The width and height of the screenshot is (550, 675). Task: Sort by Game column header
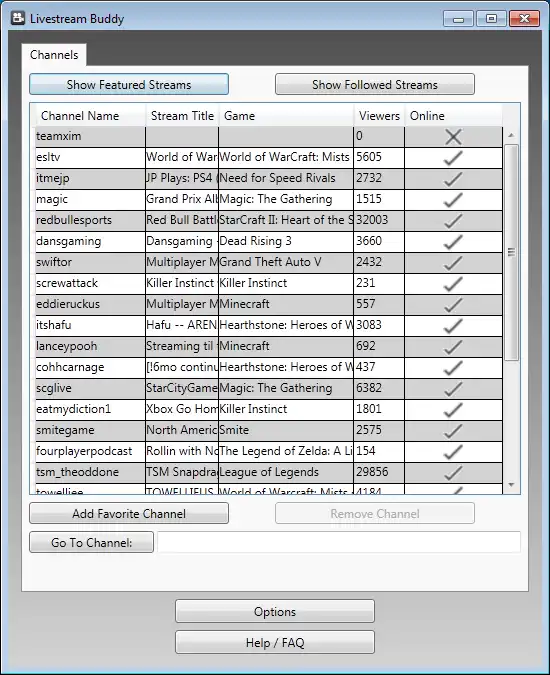(x=286, y=115)
